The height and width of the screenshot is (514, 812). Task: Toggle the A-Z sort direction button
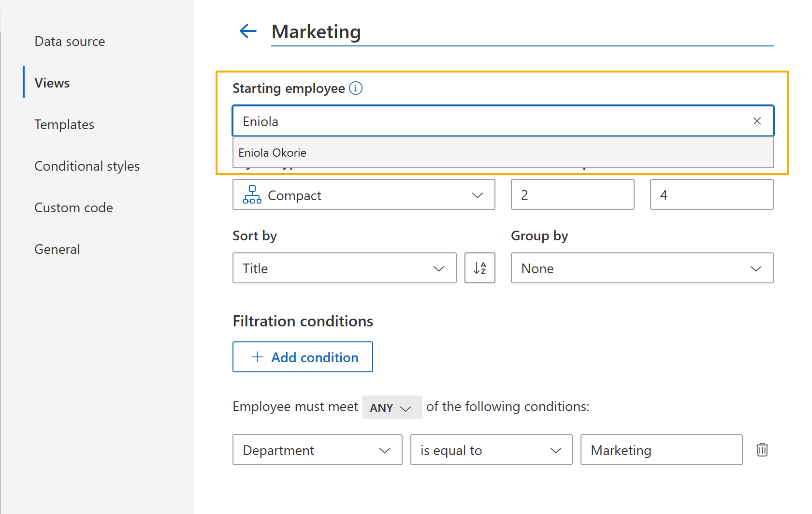[479, 268]
